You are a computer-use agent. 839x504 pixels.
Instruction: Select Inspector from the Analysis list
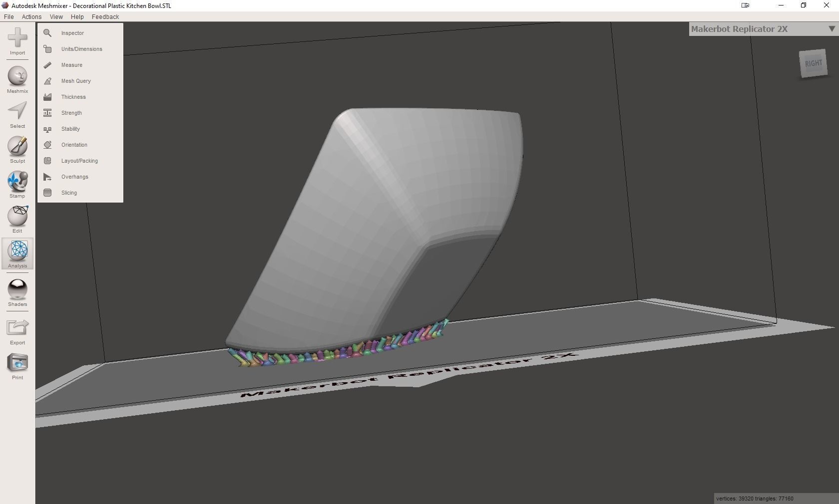[72, 33]
